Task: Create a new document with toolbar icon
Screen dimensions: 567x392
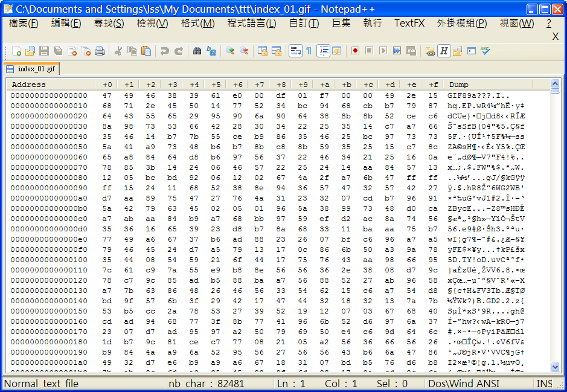Action: [17, 51]
